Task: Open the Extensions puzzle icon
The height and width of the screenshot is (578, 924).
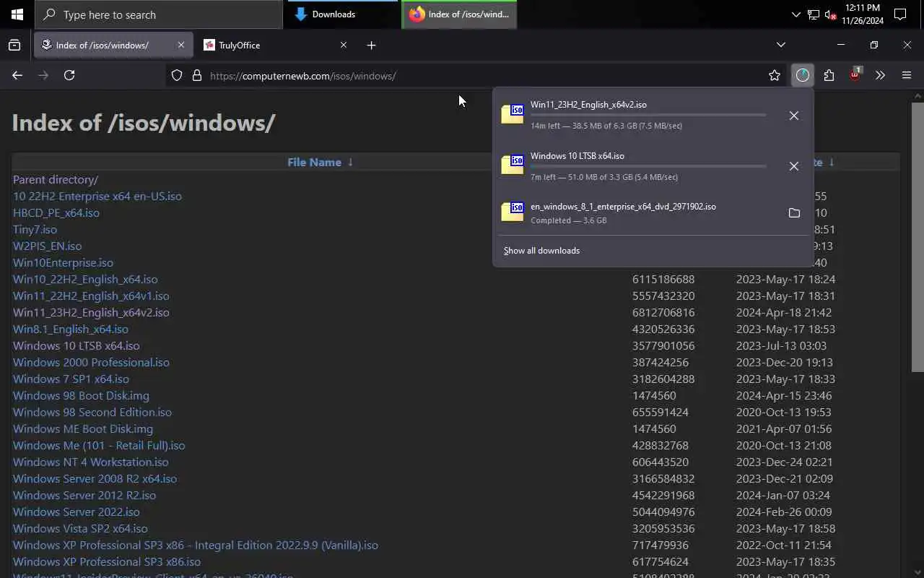Action: coord(829,75)
